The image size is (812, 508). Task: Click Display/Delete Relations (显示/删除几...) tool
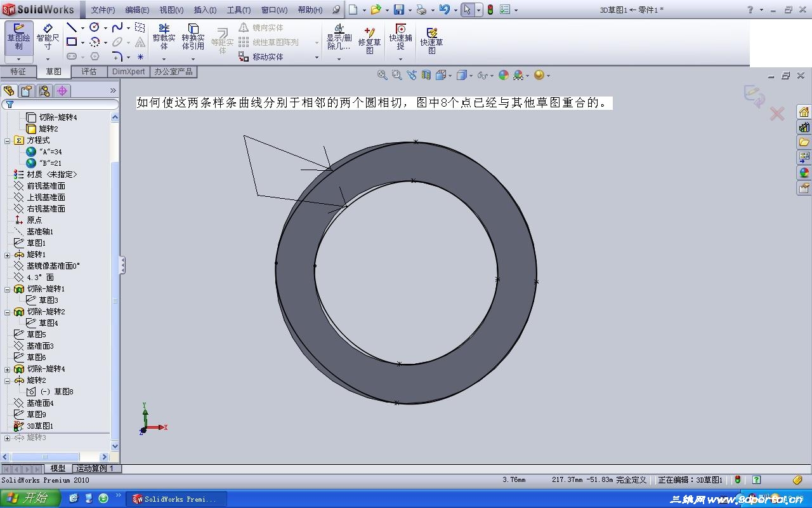click(x=339, y=37)
